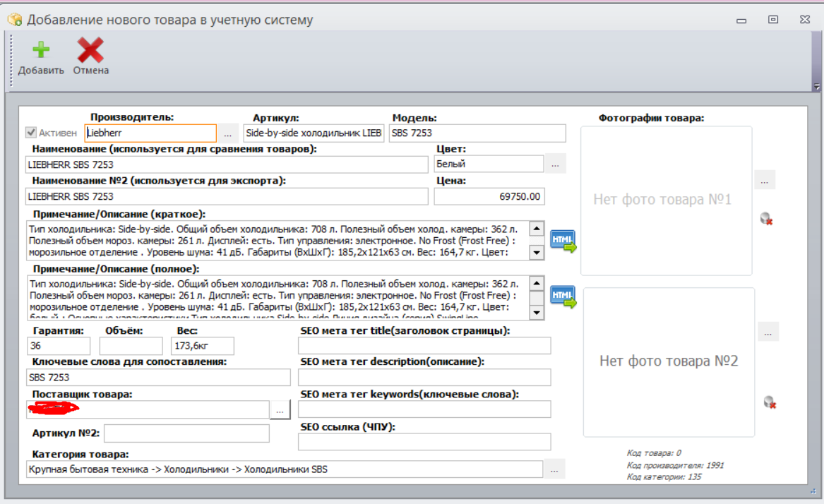Click inside the полное description text area
Viewport: 824px width, 504px height.
(x=277, y=297)
